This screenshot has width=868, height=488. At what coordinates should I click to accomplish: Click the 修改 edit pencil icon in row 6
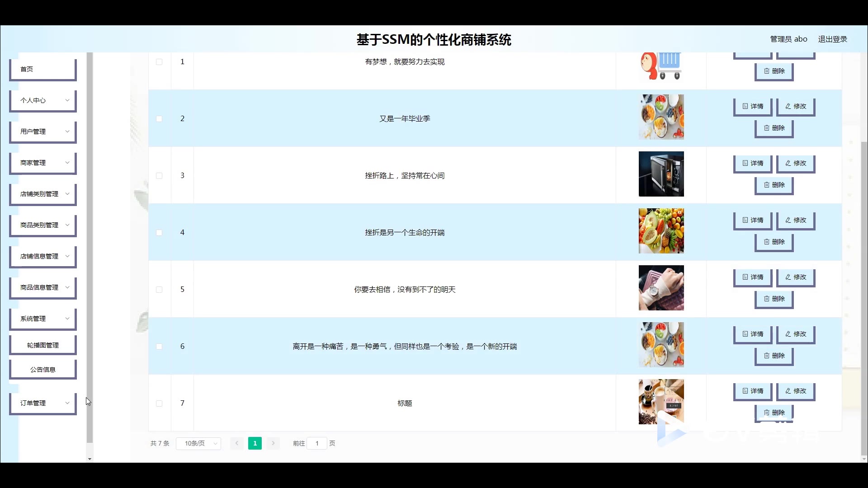point(788,334)
